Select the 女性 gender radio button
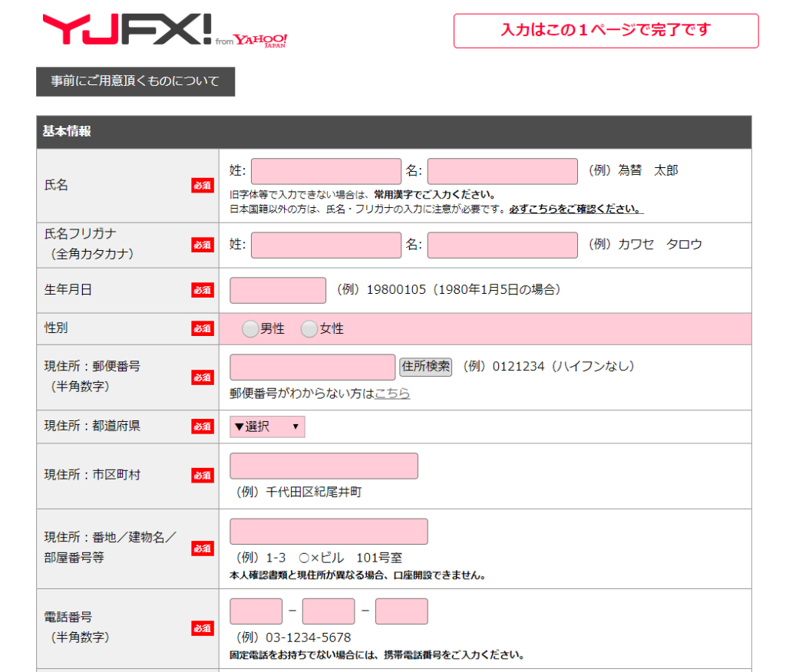 click(x=309, y=328)
